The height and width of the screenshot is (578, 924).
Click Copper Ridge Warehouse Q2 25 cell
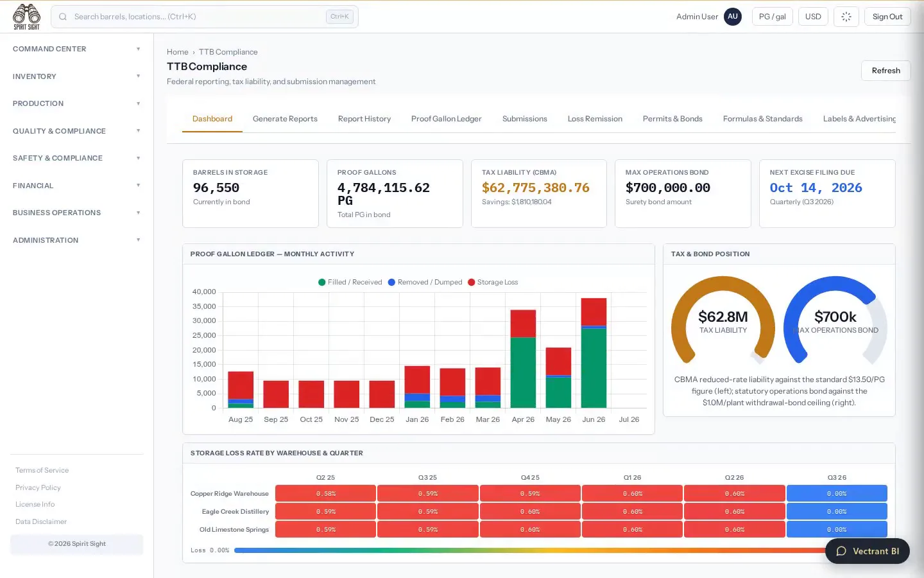[x=325, y=493]
